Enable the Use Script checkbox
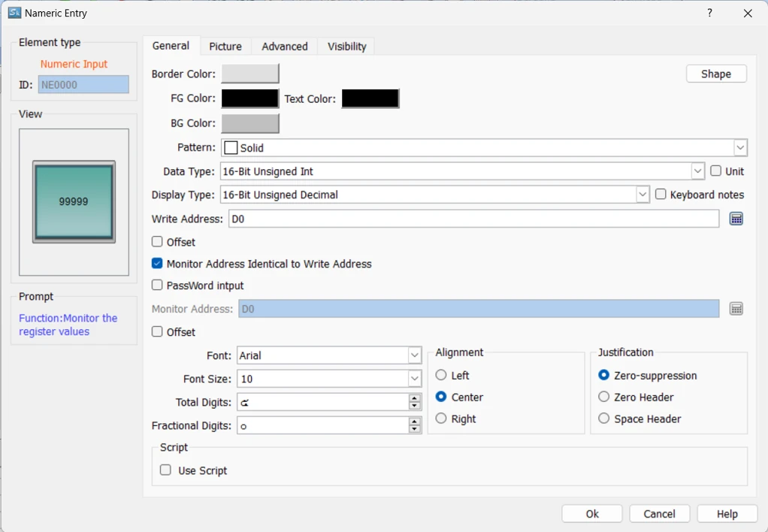 pos(165,470)
